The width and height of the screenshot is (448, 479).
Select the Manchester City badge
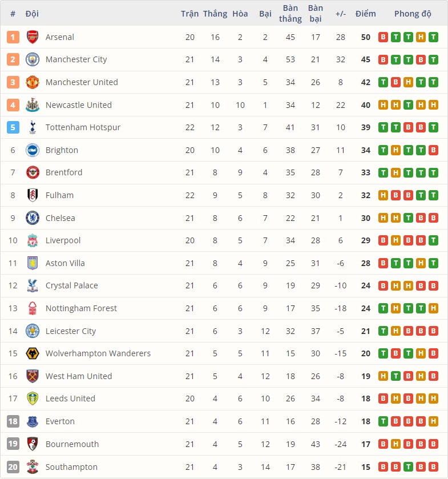point(33,59)
